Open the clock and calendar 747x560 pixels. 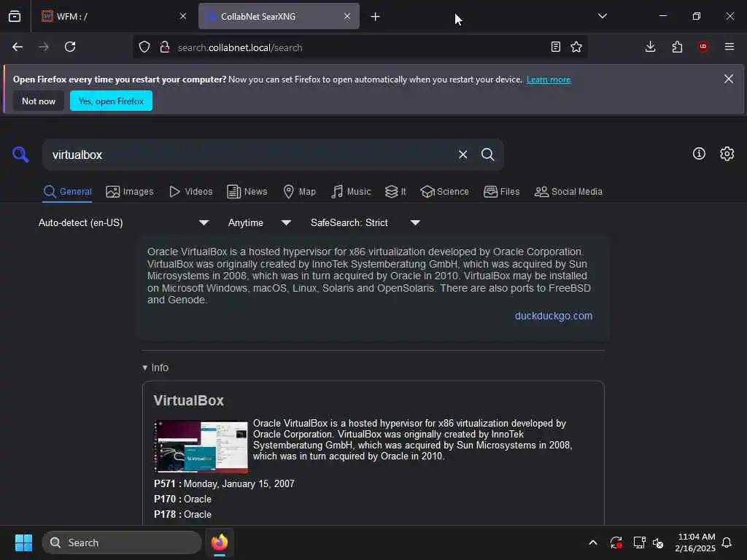pos(695,542)
